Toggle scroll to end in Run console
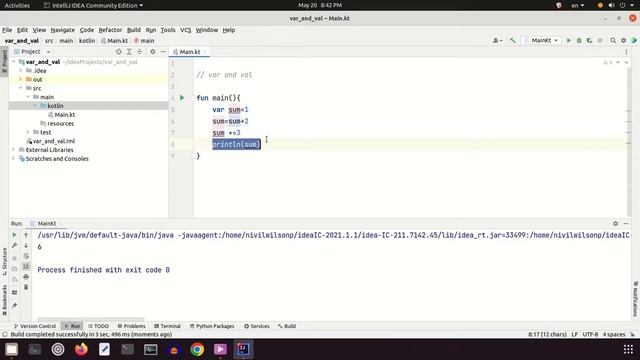Image resolution: width=640 pixels, height=360 pixels. click(x=26, y=266)
